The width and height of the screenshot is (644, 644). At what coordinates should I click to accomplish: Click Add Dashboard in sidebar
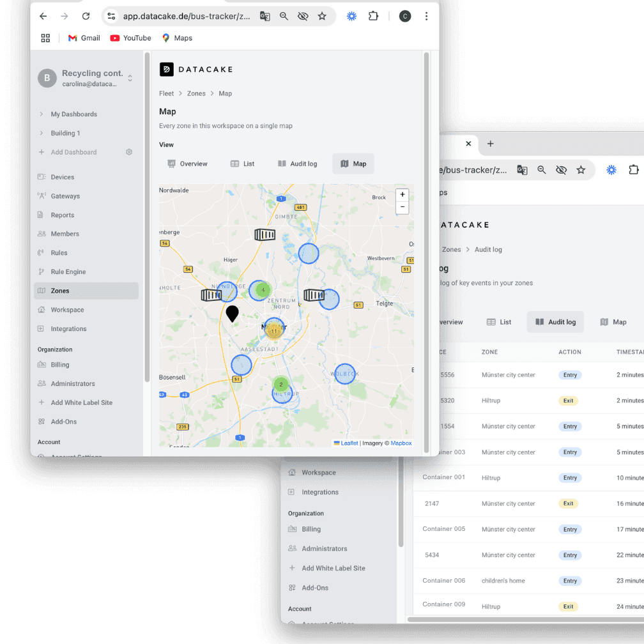[x=74, y=152]
